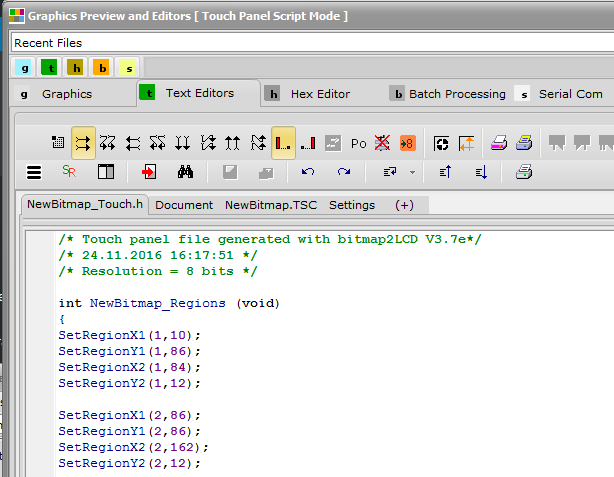This screenshot has width=614, height=477.
Task: Click the Resolution = 8 bits comment
Action: coord(158,271)
